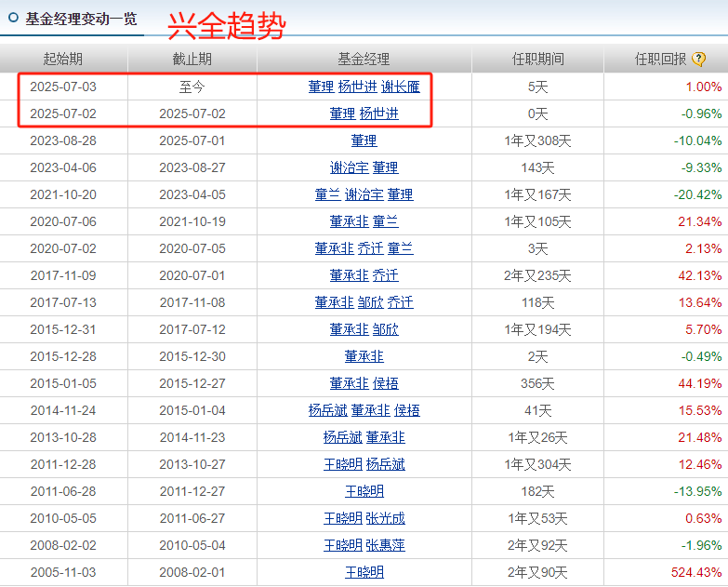728x587 pixels.
Task: Select the 524.43% return value
Action: pyautogui.click(x=696, y=572)
